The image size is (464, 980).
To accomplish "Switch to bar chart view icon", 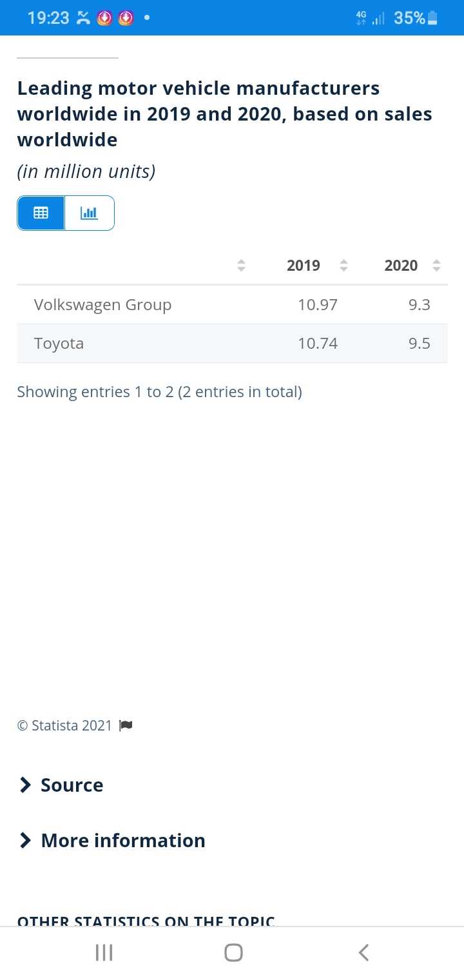I will point(90,213).
